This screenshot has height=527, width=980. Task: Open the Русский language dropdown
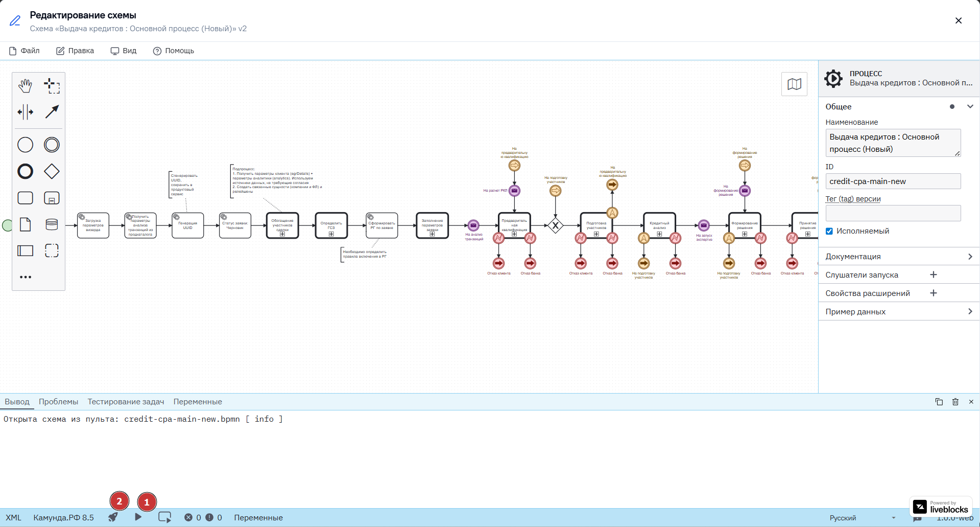863,518
